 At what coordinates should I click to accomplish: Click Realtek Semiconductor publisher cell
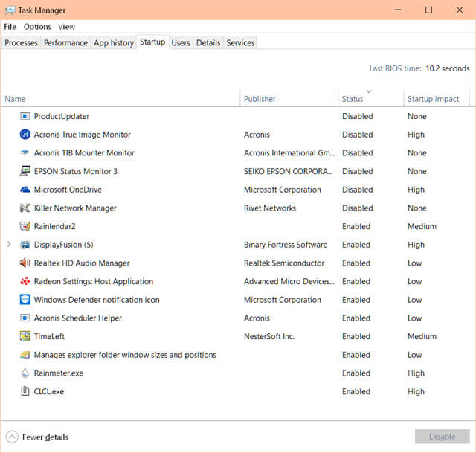tap(284, 263)
